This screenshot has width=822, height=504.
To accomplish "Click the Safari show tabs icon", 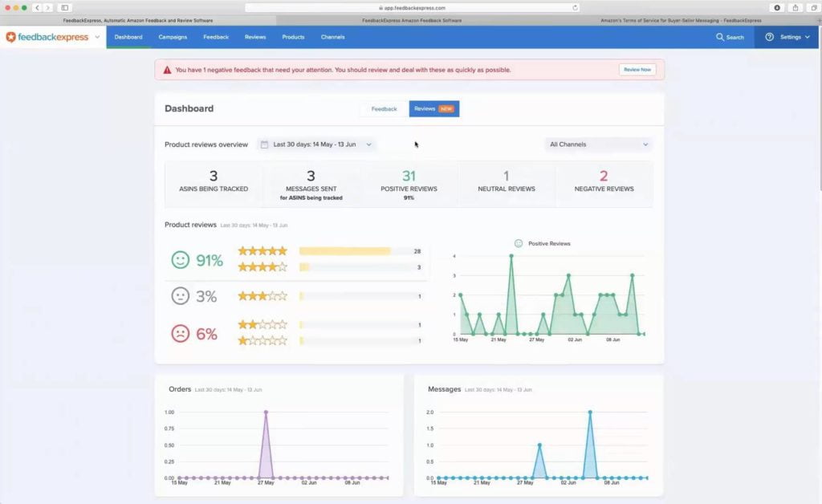I will pos(814,8).
